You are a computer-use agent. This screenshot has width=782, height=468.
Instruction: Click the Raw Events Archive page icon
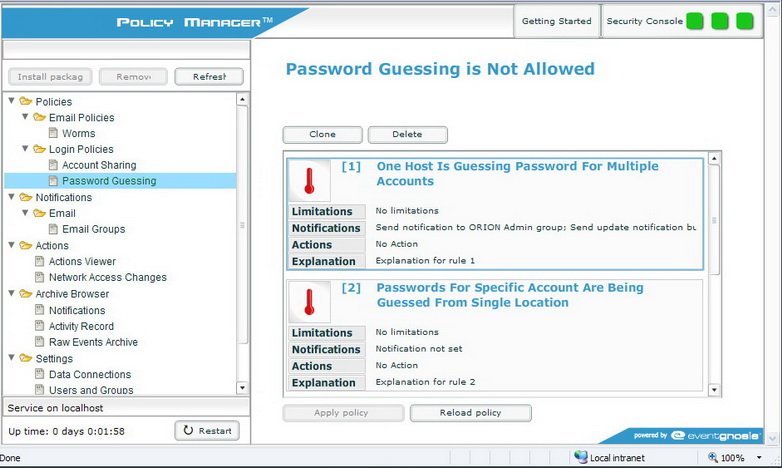[39, 342]
